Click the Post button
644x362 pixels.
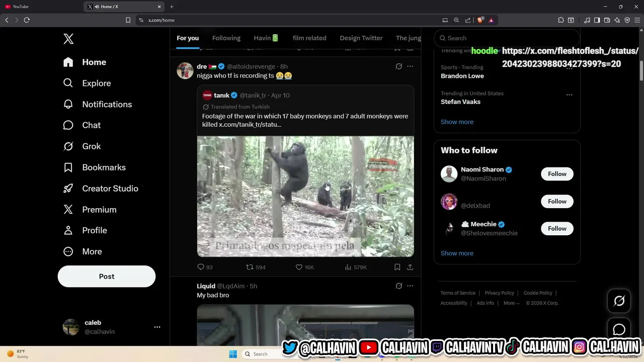coord(107,277)
